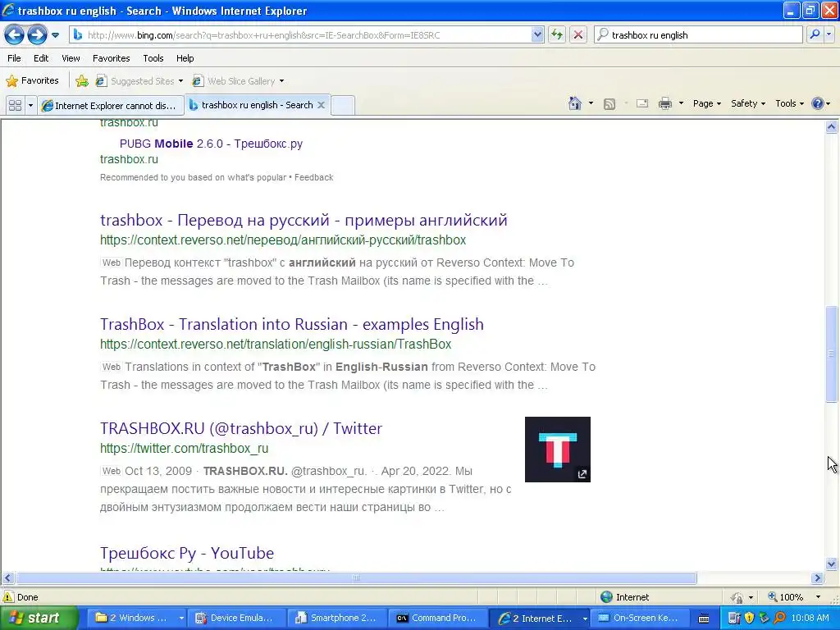Screen dimensions: 840x630
Task: Click the twitter.com/trashbox_ru green URL
Action: (185, 449)
